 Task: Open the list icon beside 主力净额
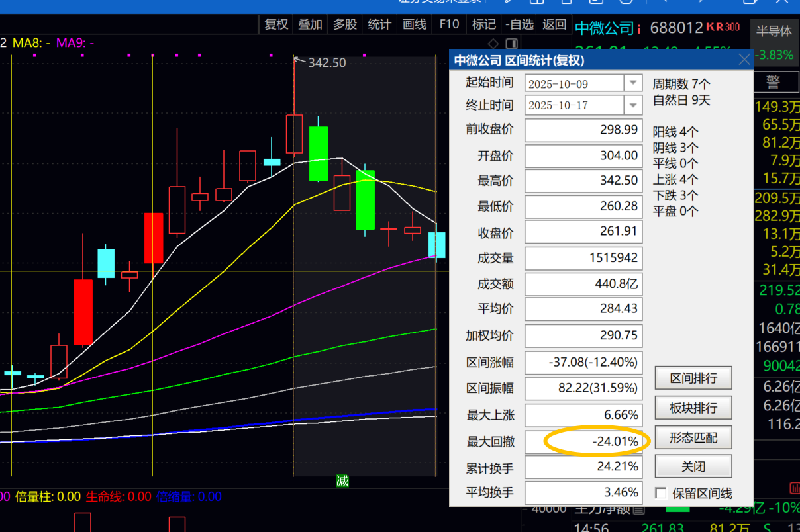click(x=638, y=510)
